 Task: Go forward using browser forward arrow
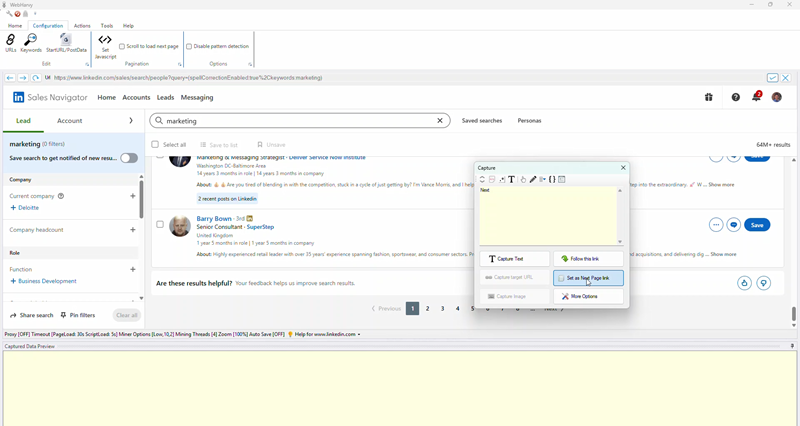[22, 78]
